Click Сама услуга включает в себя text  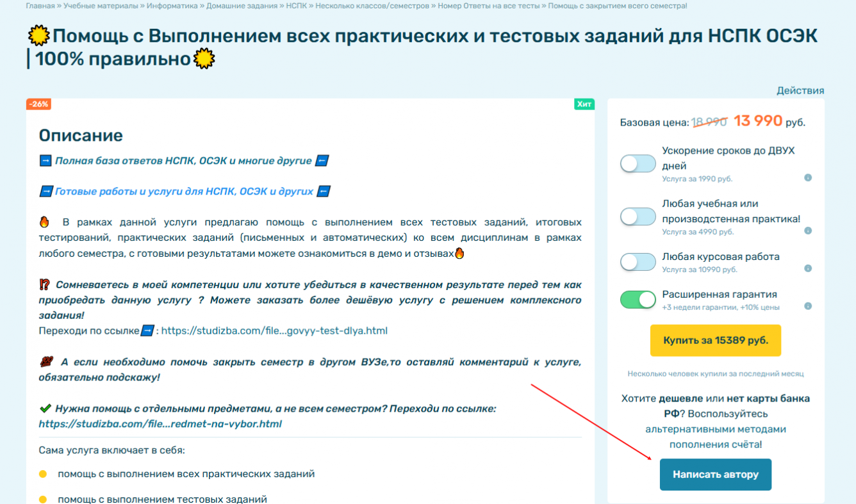coord(112,450)
